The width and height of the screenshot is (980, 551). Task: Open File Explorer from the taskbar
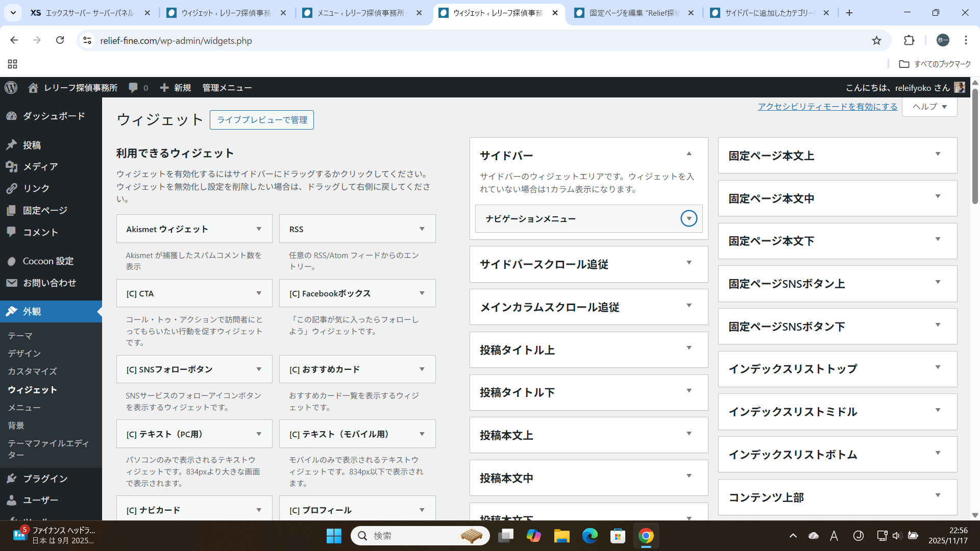561,536
